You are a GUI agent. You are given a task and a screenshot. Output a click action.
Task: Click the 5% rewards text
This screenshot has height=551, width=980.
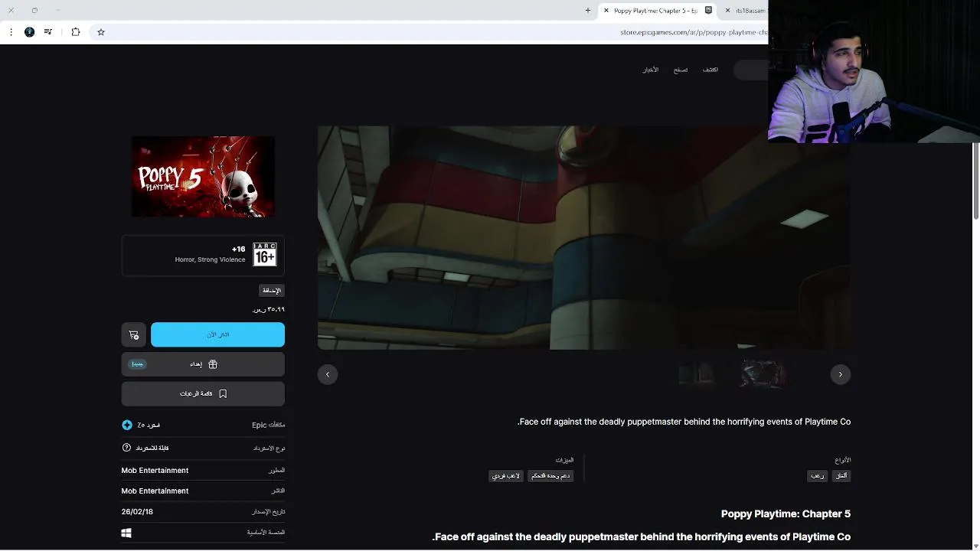click(x=149, y=425)
